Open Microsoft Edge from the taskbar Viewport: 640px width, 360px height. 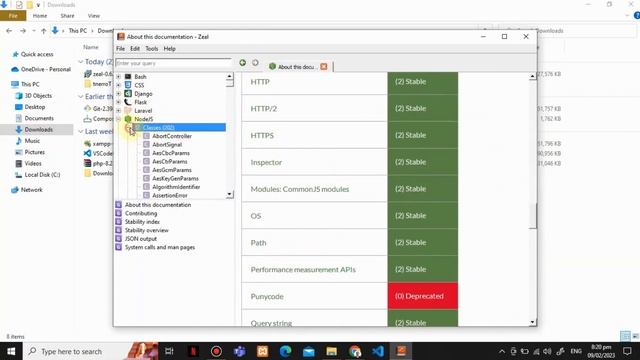(x=285, y=351)
